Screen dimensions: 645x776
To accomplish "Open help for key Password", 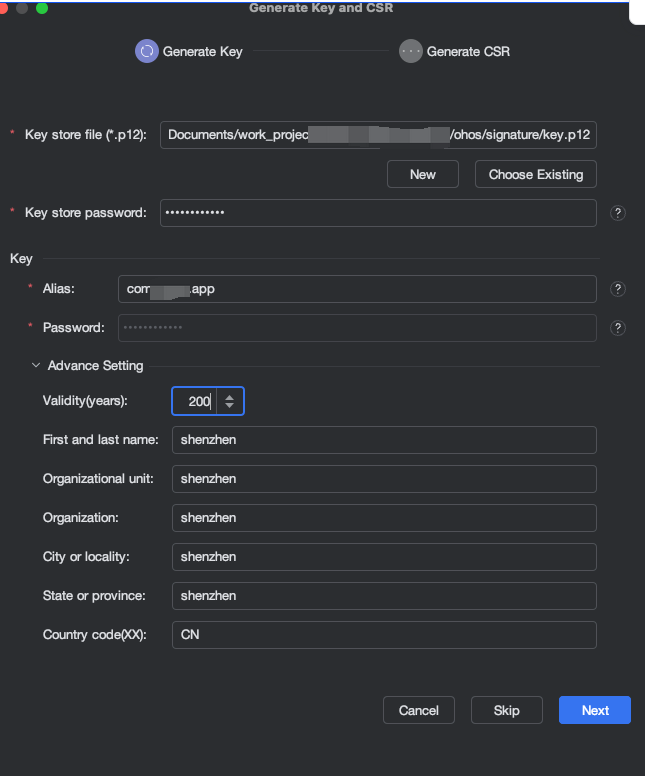I will tap(617, 328).
